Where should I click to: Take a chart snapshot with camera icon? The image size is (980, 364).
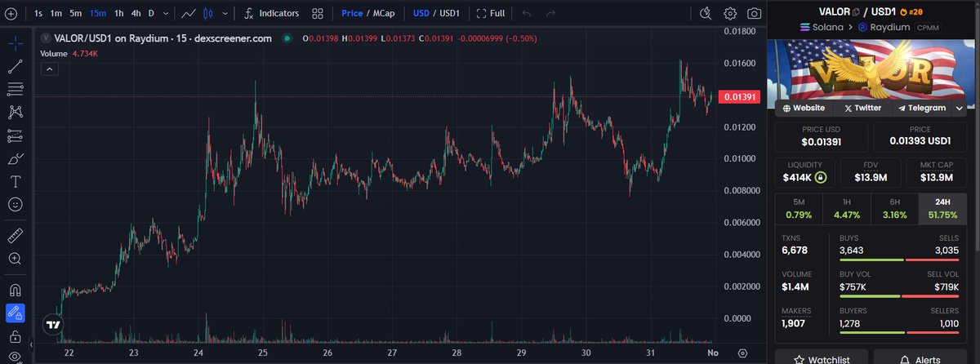755,14
